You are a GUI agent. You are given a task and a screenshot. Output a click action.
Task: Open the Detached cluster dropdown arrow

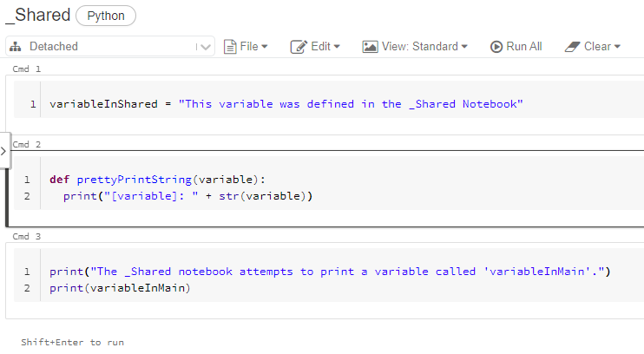206,47
